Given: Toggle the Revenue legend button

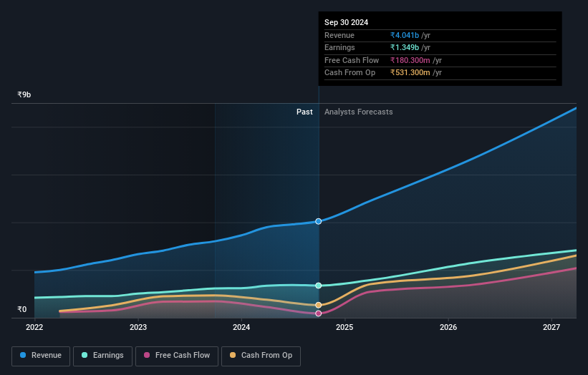Looking at the screenshot, I should tap(41, 356).
